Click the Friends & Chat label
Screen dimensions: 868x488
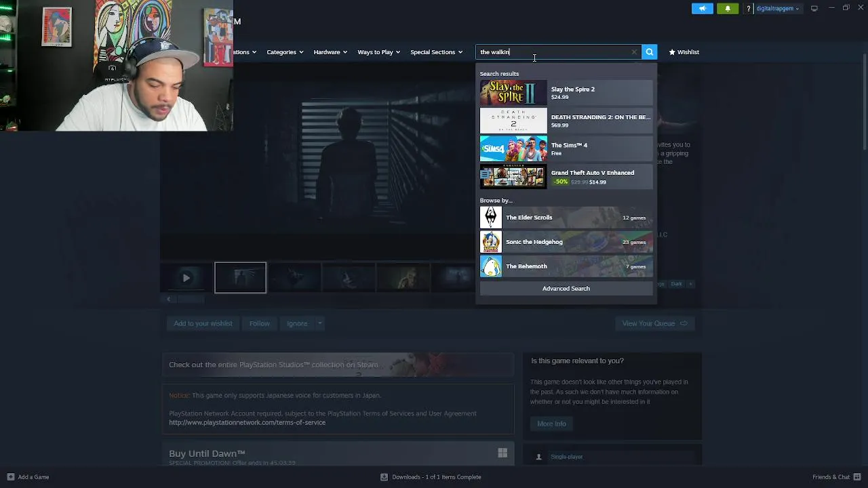831,477
